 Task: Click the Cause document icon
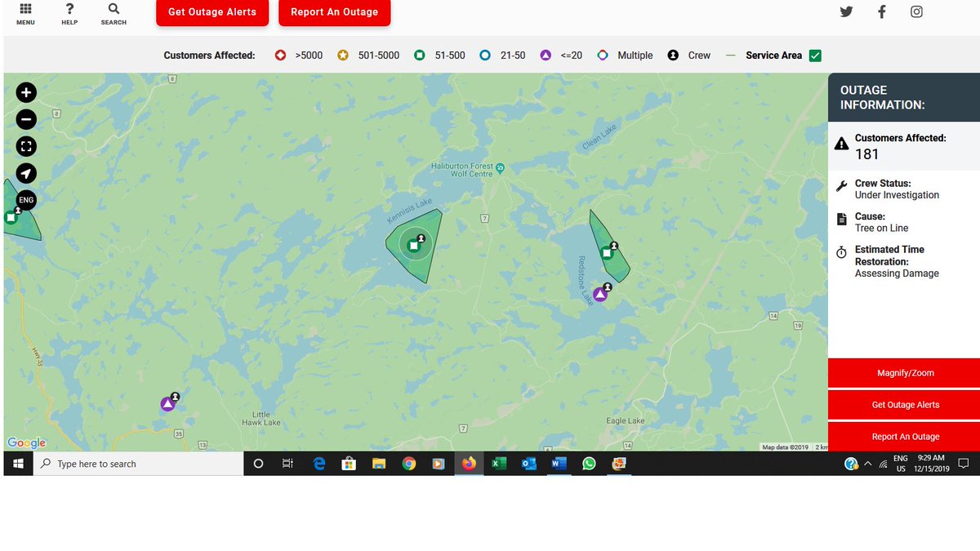click(842, 220)
